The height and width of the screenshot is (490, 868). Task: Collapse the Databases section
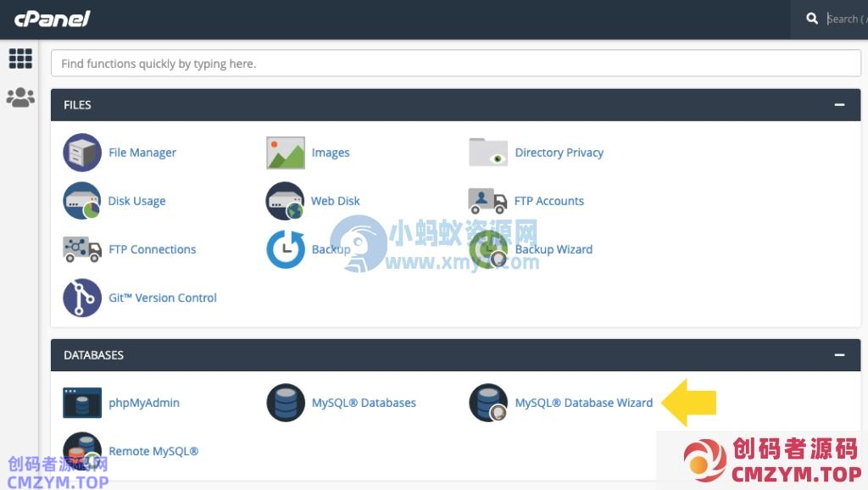pyautogui.click(x=839, y=355)
